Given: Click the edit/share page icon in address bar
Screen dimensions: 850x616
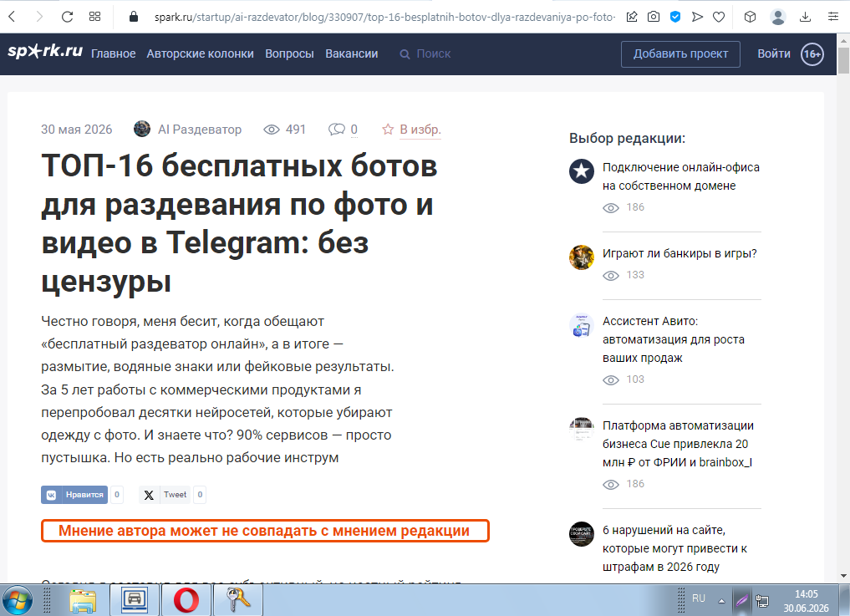Looking at the screenshot, I should click(632, 17).
